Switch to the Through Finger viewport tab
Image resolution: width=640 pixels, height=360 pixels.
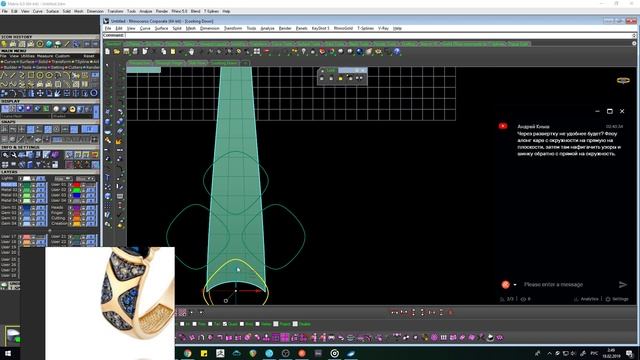[169, 63]
